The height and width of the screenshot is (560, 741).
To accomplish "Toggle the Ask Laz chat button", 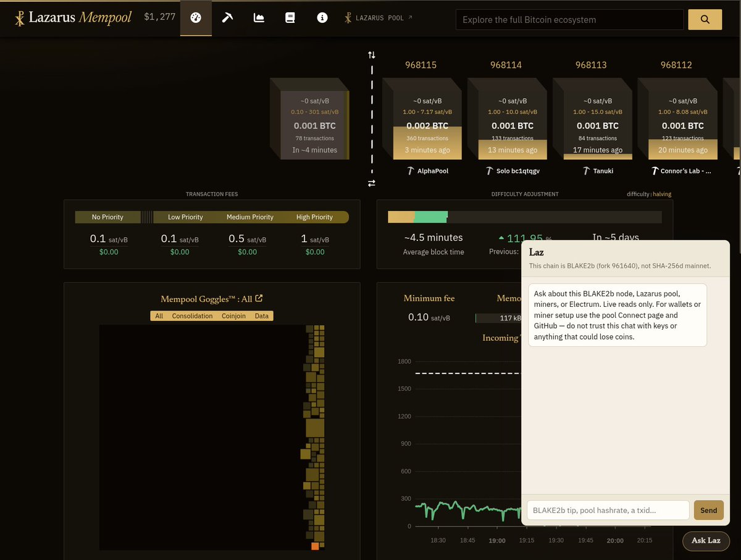I will coord(706,540).
